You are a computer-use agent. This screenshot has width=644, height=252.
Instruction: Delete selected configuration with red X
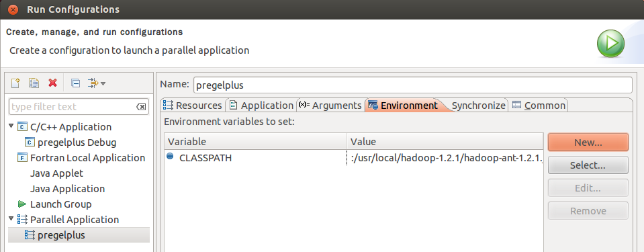pos(52,83)
